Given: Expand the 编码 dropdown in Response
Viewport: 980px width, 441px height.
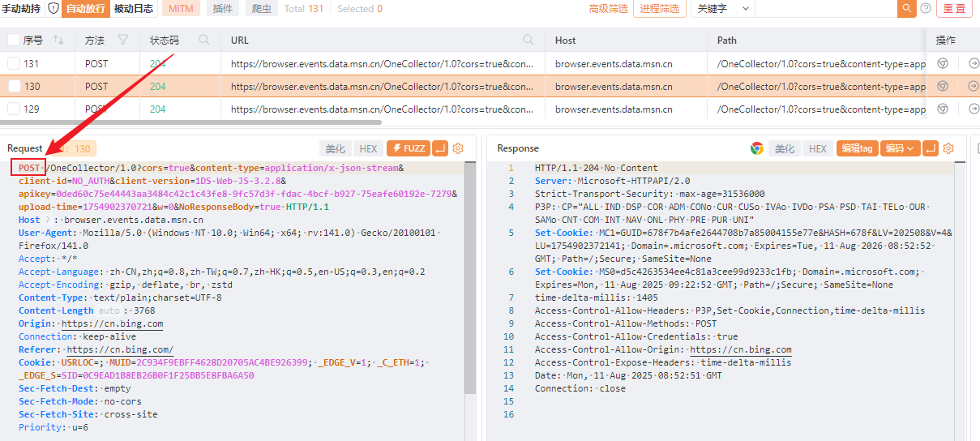Looking at the screenshot, I should 900,148.
